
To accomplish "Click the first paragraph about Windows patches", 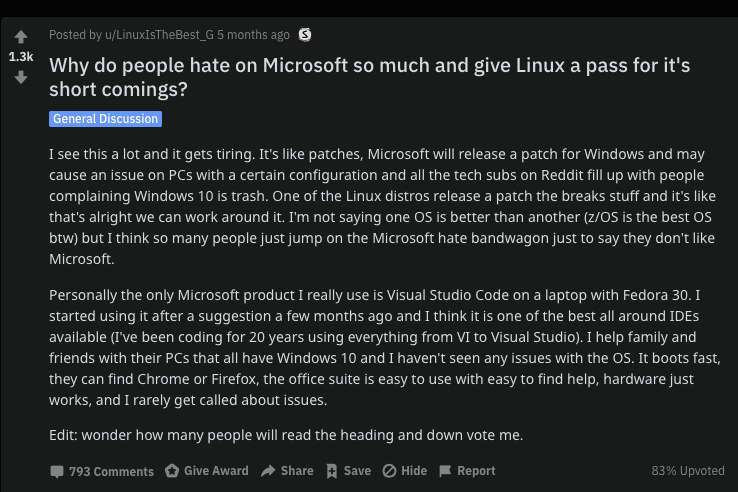I will tap(380, 208).
